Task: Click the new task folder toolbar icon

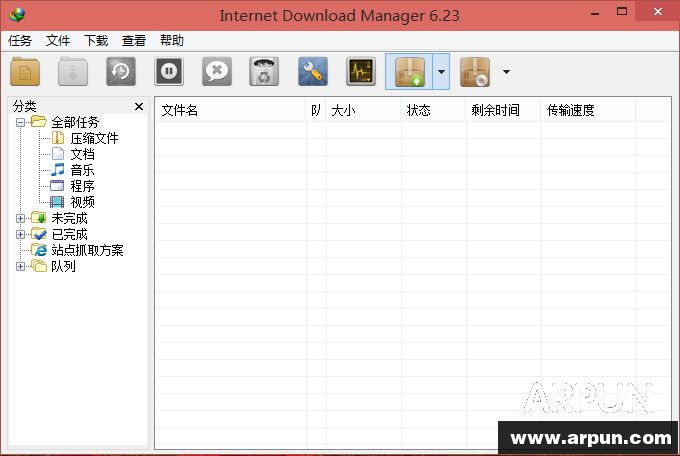Action: pyautogui.click(x=25, y=72)
